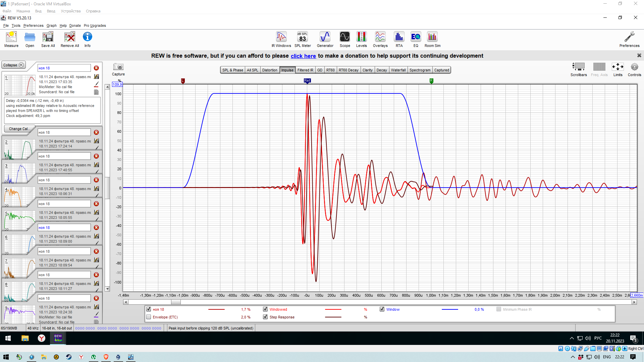Uncheck the Step Response trace
The width and height of the screenshot is (644, 362).
click(265, 317)
